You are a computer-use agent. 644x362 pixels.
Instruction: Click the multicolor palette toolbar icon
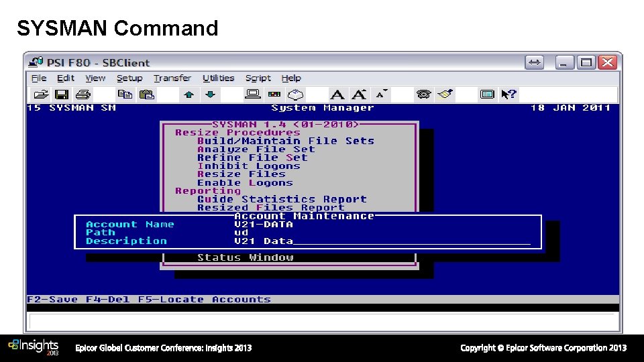(x=274, y=95)
